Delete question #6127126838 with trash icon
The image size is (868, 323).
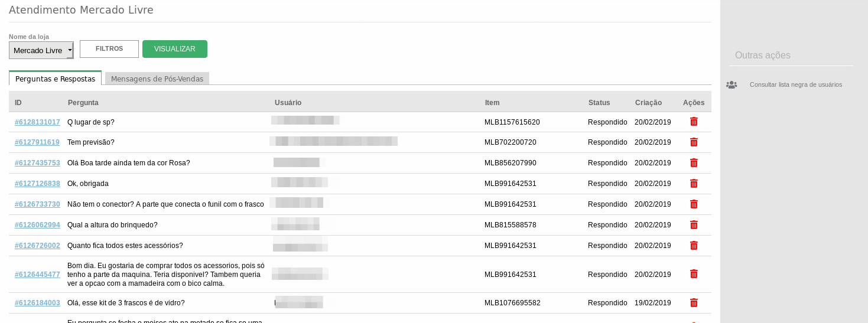click(694, 184)
